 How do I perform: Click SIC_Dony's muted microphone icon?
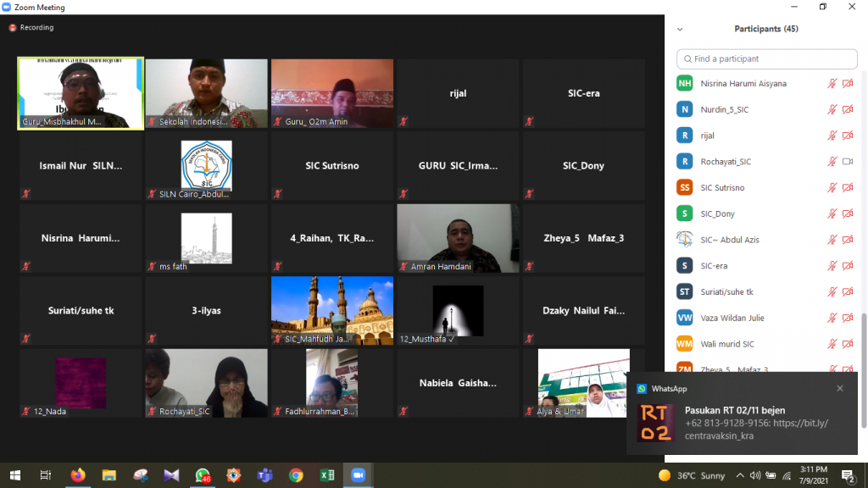click(832, 213)
